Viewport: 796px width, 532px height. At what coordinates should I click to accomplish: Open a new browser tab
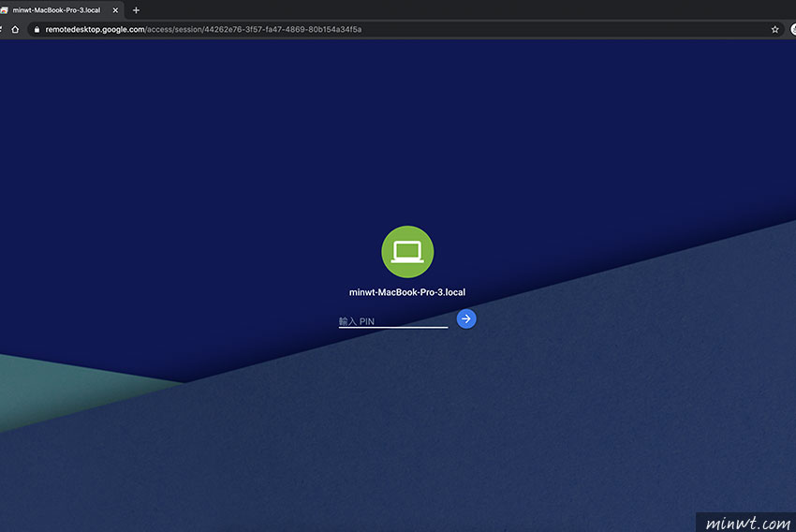point(136,10)
